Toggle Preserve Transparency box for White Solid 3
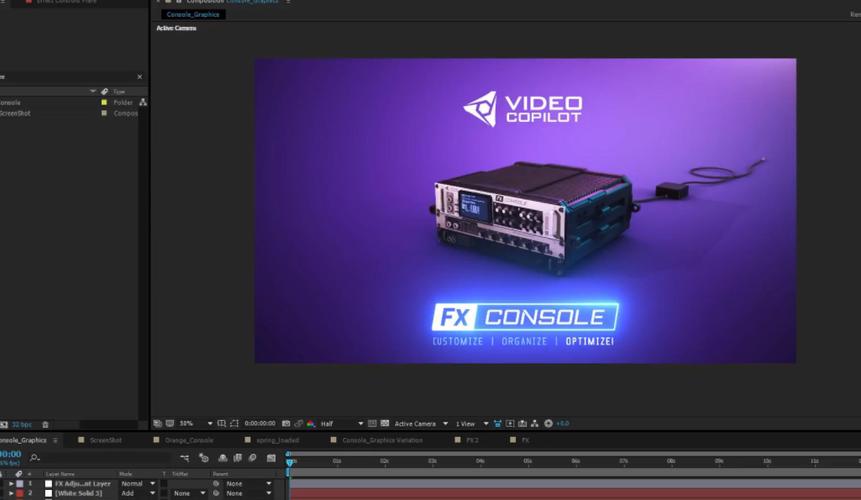The width and height of the screenshot is (861, 500). 164,493
